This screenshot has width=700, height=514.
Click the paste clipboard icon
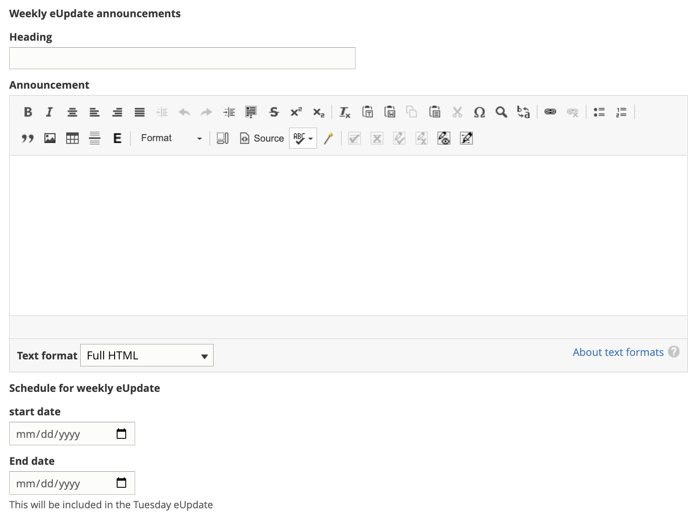[434, 112]
